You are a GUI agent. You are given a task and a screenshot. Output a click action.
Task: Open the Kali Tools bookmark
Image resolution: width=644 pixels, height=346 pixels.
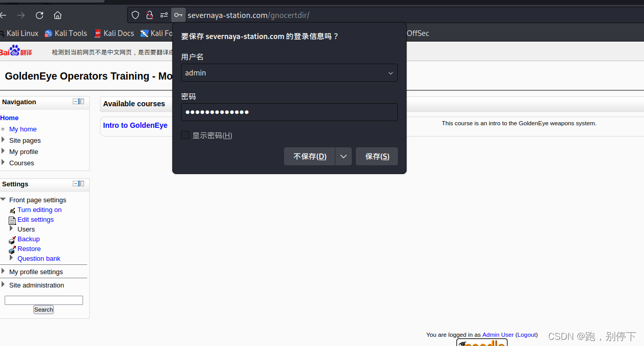tap(66, 33)
